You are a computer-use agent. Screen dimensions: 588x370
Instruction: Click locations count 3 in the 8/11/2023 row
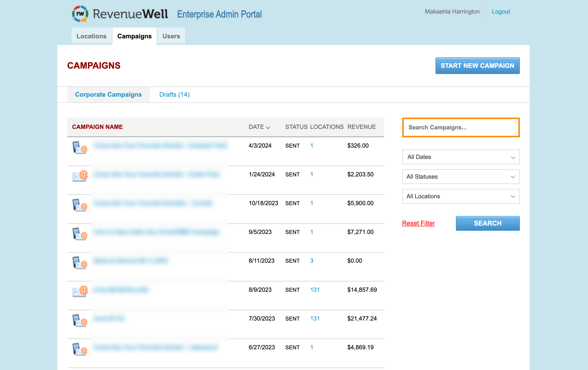pos(312,261)
